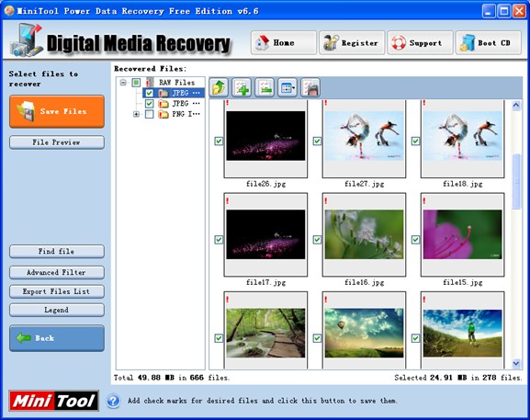Open File Preview
Image resolution: width=530 pixels, height=420 pixels.
tap(57, 142)
